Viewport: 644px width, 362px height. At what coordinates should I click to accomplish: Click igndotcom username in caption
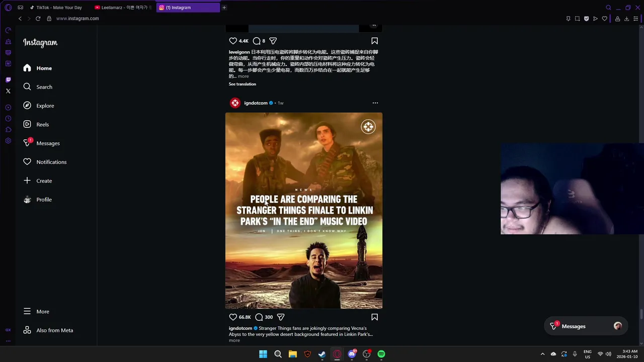[240, 328]
